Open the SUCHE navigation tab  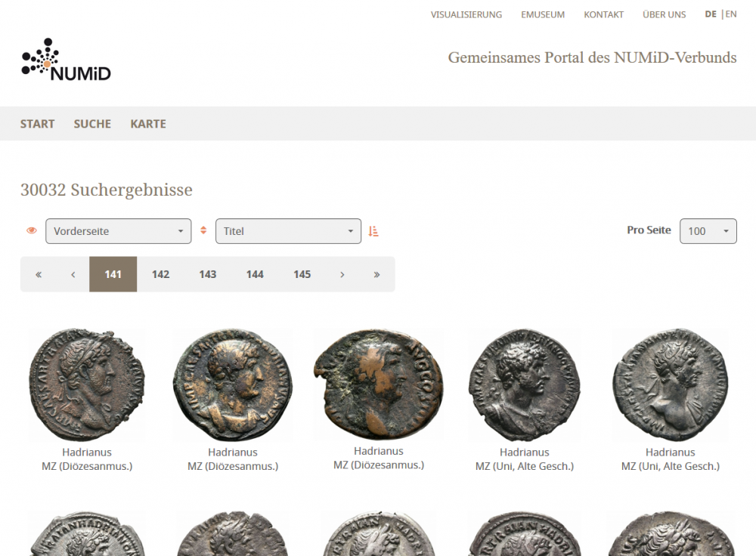click(x=92, y=124)
